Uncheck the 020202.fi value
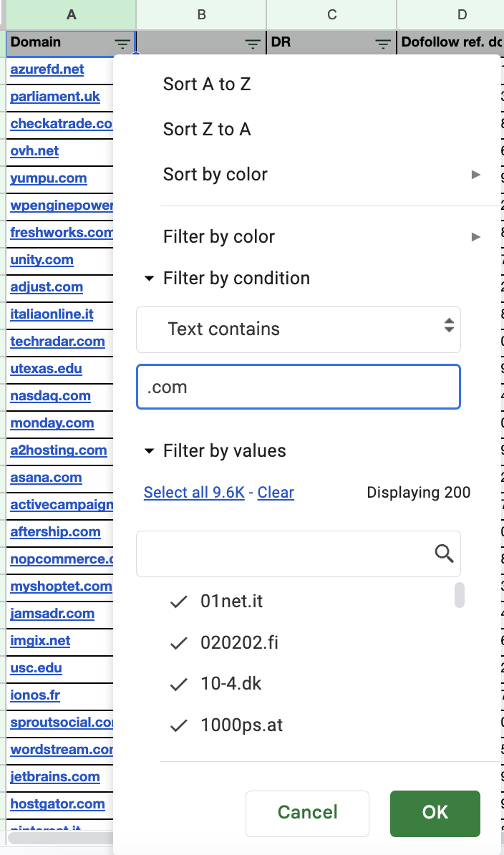This screenshot has width=504, height=855. click(x=179, y=643)
